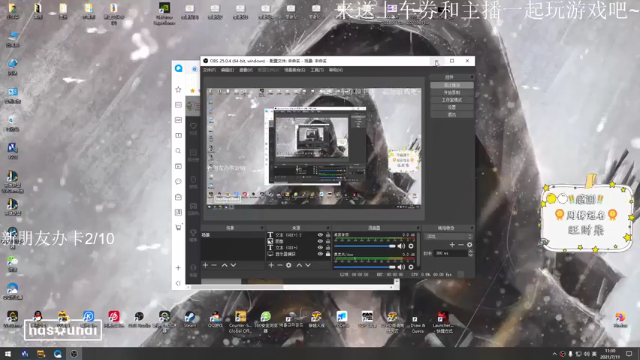Hide the first text source via eye icon
This screenshot has height=360, width=640.
coord(320,235)
